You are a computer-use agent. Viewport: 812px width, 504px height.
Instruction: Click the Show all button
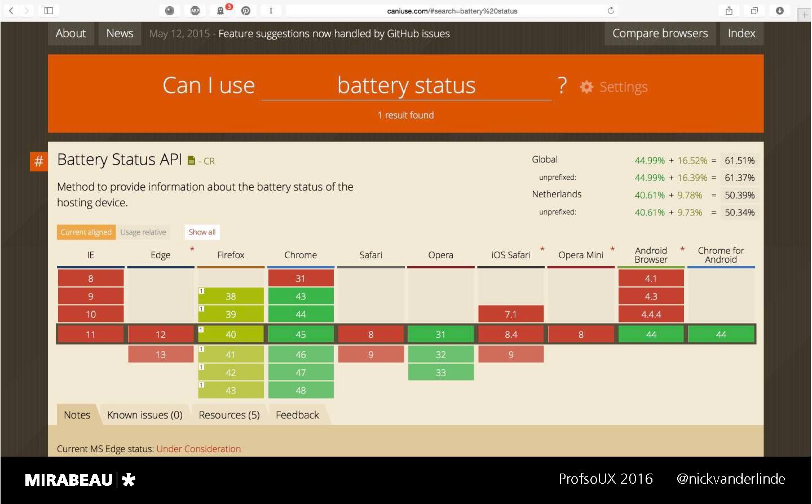pos(202,232)
